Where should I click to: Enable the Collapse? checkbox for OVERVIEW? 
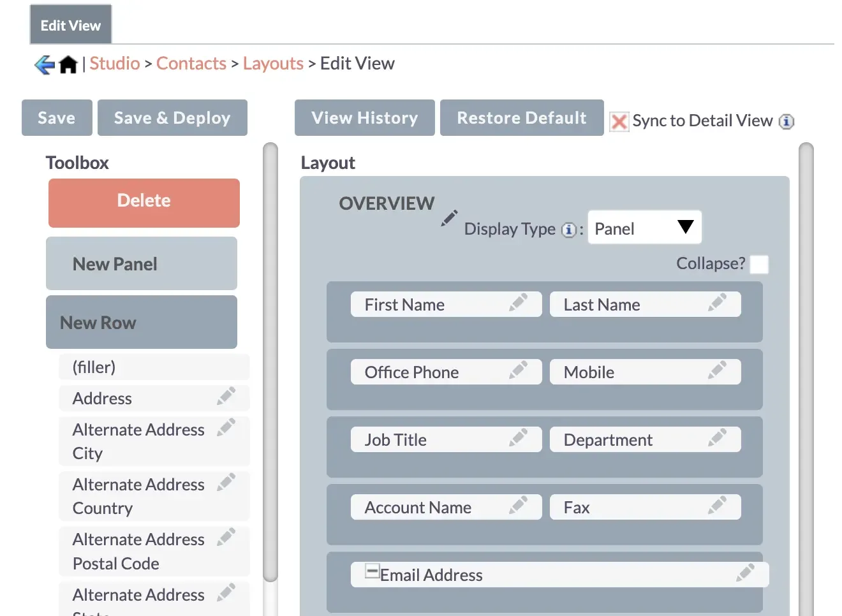[x=759, y=263]
